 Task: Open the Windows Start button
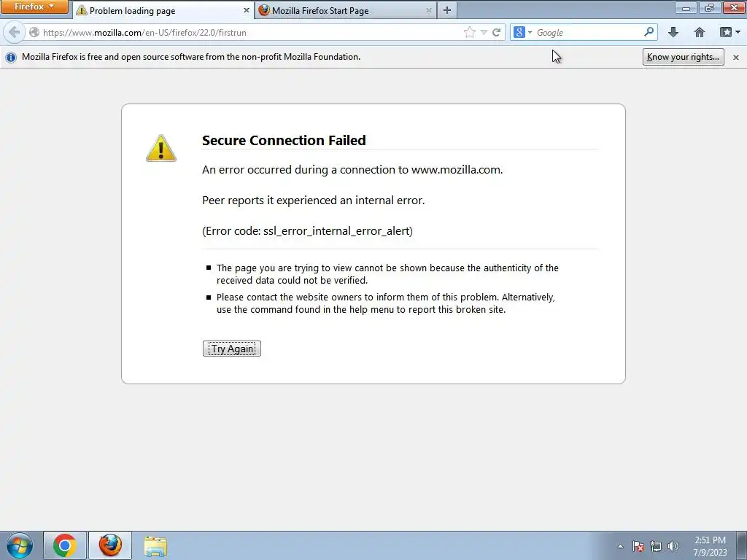pyautogui.click(x=19, y=545)
